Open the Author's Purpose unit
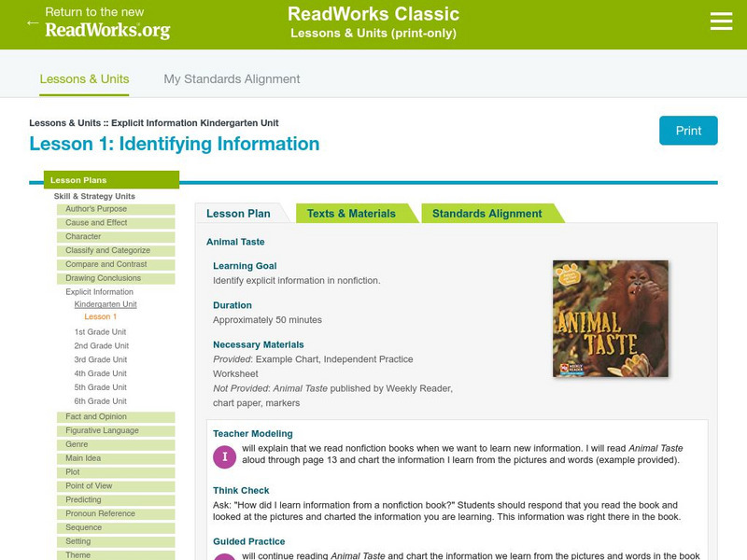Screen dimensions: 747x560 point(116,209)
